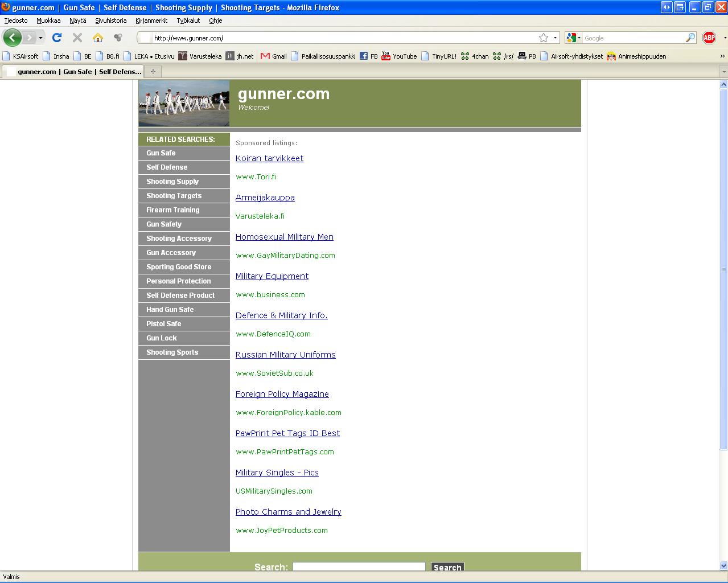Open the Varusteleka bookmark

[x=200, y=56]
